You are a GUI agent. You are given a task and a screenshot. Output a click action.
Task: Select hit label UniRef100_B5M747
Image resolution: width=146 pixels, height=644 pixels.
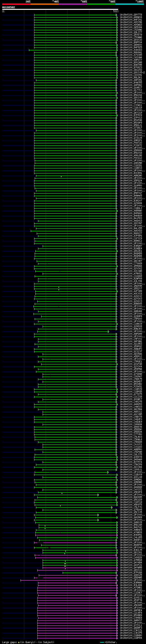point(131,193)
